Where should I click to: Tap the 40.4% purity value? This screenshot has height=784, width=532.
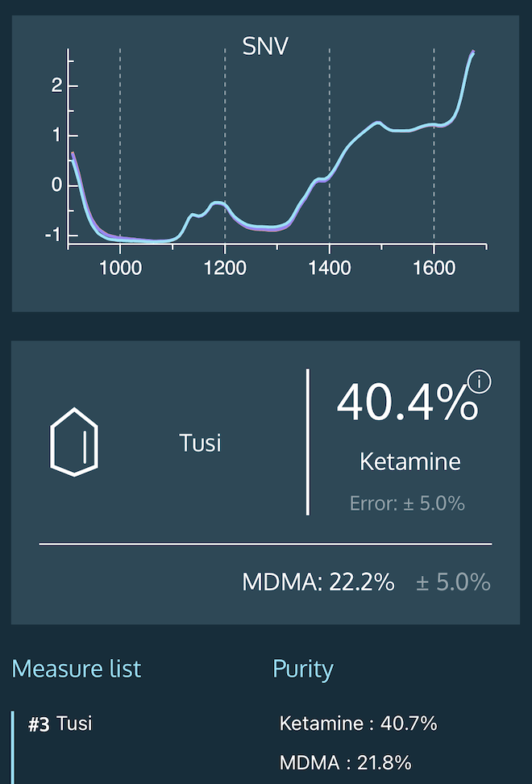406,402
